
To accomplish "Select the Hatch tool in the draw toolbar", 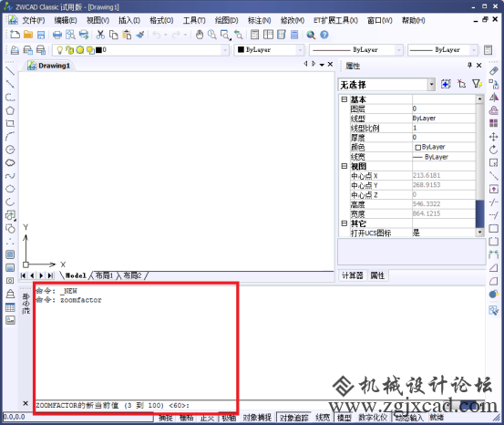I will (10, 254).
